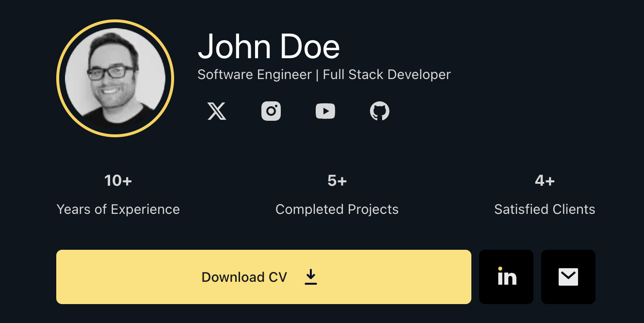
Task: Click the round profile photo
Action: click(x=115, y=79)
